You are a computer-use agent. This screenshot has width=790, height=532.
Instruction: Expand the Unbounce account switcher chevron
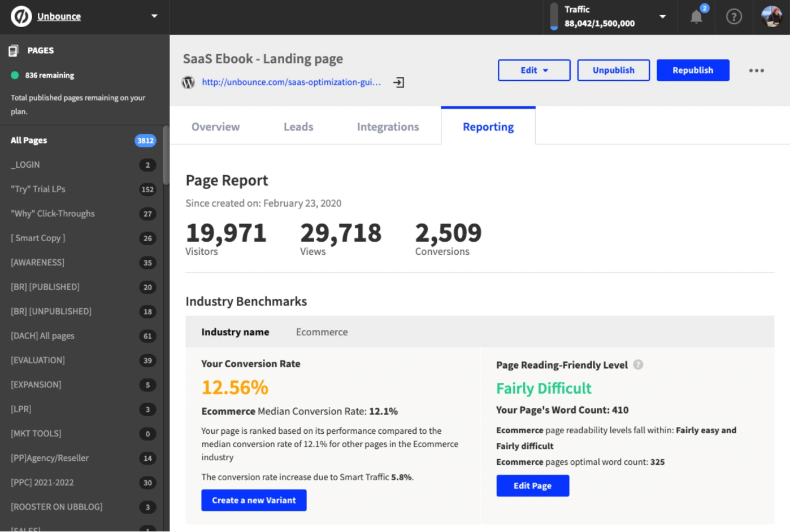154,16
